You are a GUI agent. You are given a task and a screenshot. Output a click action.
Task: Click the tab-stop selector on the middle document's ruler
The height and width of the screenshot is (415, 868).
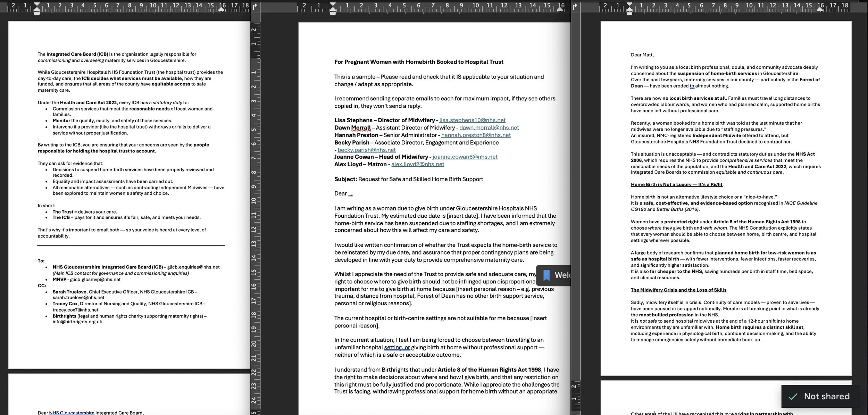point(255,6)
